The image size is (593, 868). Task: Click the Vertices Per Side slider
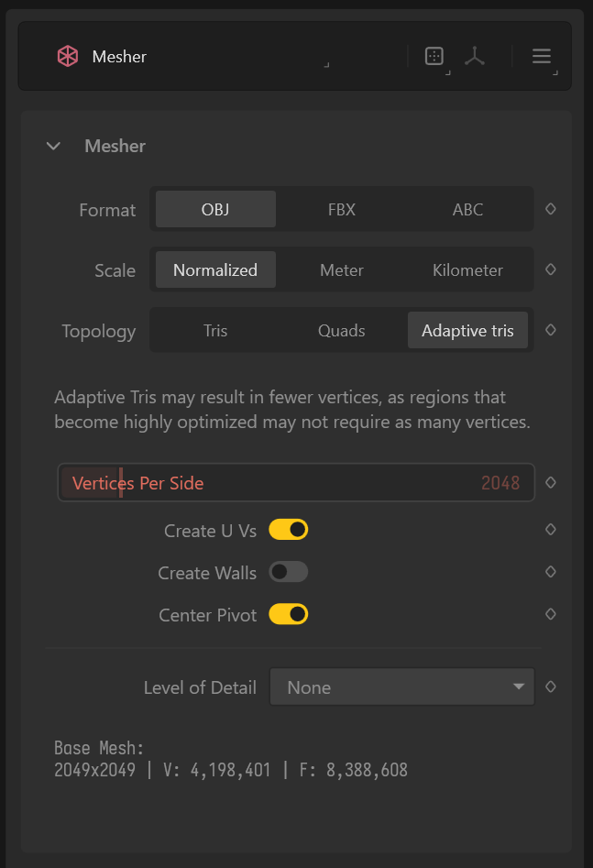coord(296,482)
